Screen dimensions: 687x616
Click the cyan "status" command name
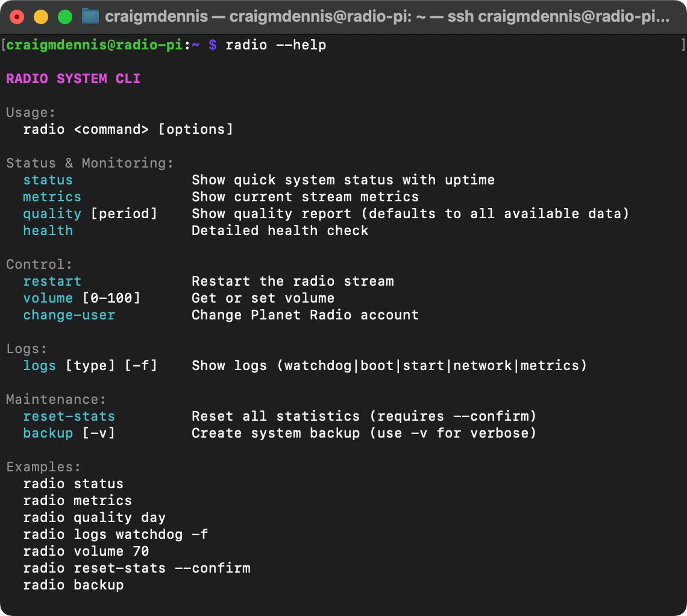click(48, 180)
